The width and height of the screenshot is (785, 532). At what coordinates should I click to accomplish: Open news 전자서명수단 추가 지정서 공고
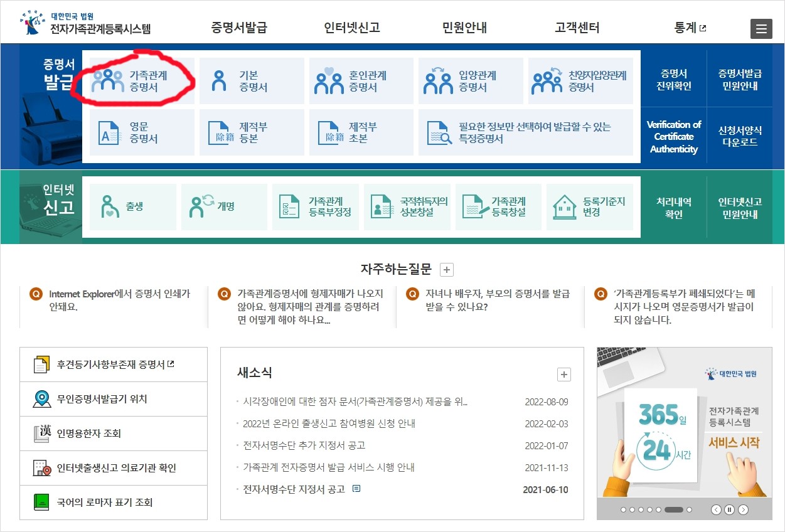(x=304, y=445)
